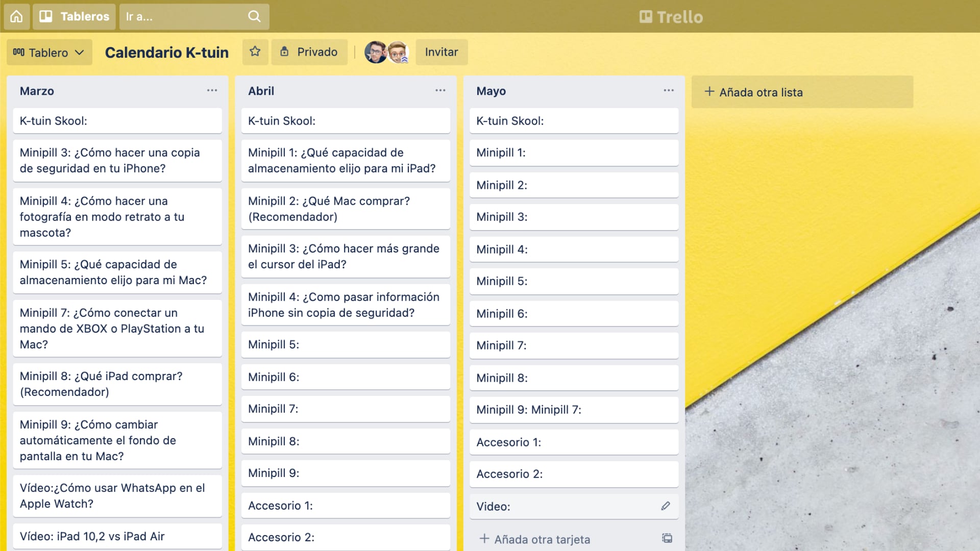980x551 pixels.
Task: Focus the 'Ir a...' search field
Action: pos(194,16)
